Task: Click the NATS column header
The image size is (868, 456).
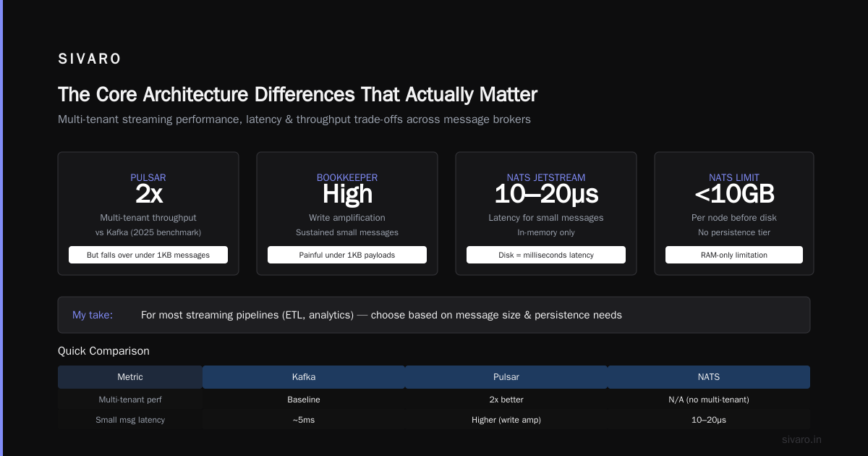Action: [709, 377]
